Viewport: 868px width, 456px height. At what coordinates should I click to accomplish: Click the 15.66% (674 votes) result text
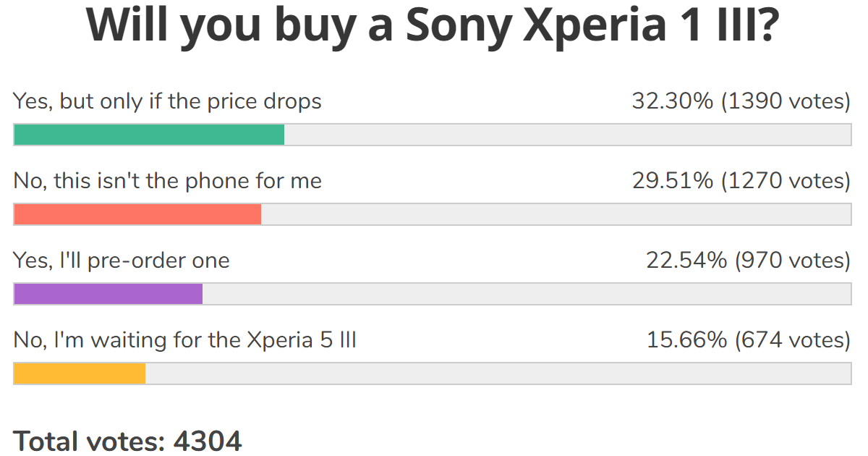(x=749, y=339)
